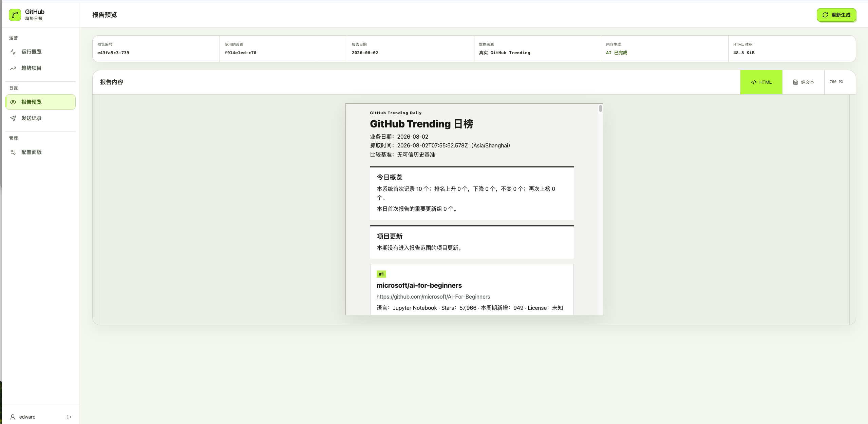Click the GitHub Trending Daily small caption
The image size is (868, 424).
tap(396, 113)
